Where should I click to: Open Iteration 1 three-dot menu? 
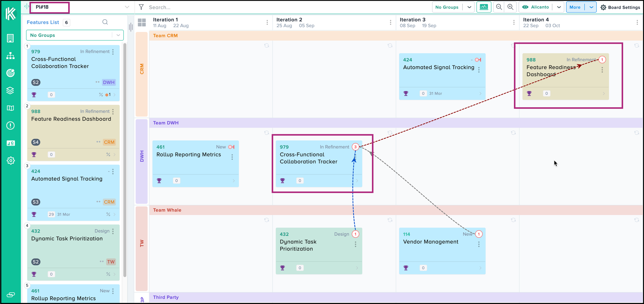(x=267, y=22)
